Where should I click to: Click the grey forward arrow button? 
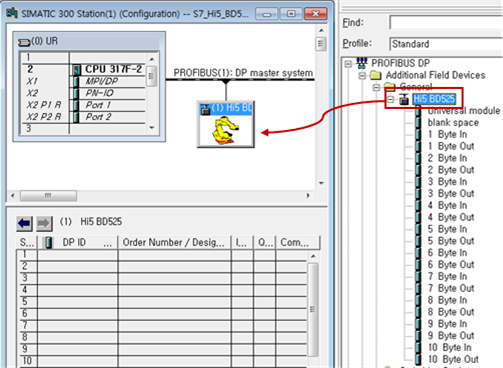coord(44,223)
